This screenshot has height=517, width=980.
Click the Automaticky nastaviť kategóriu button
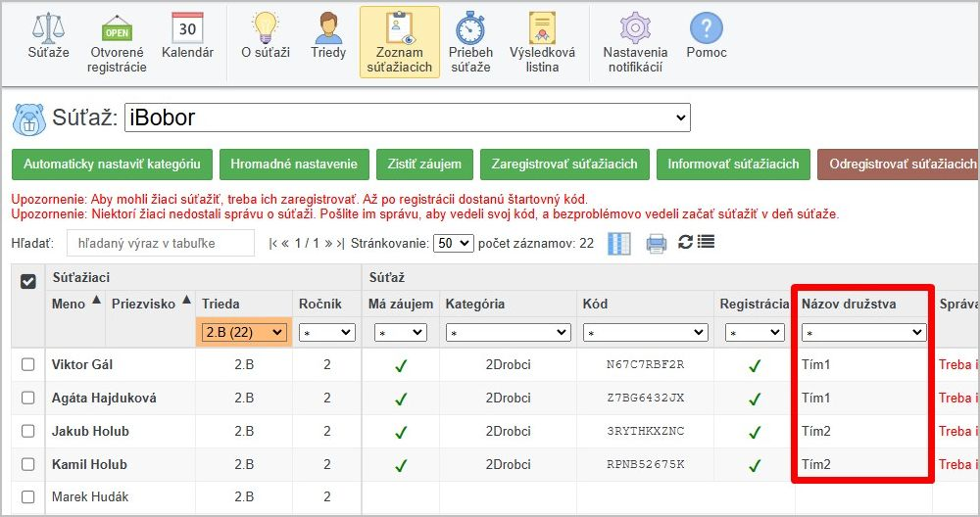click(112, 164)
